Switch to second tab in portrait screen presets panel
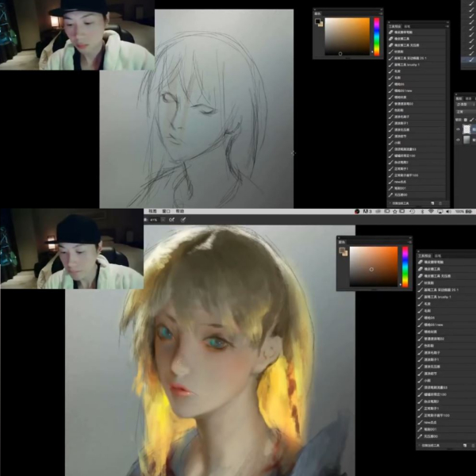This screenshot has width=476, height=476. click(437, 255)
